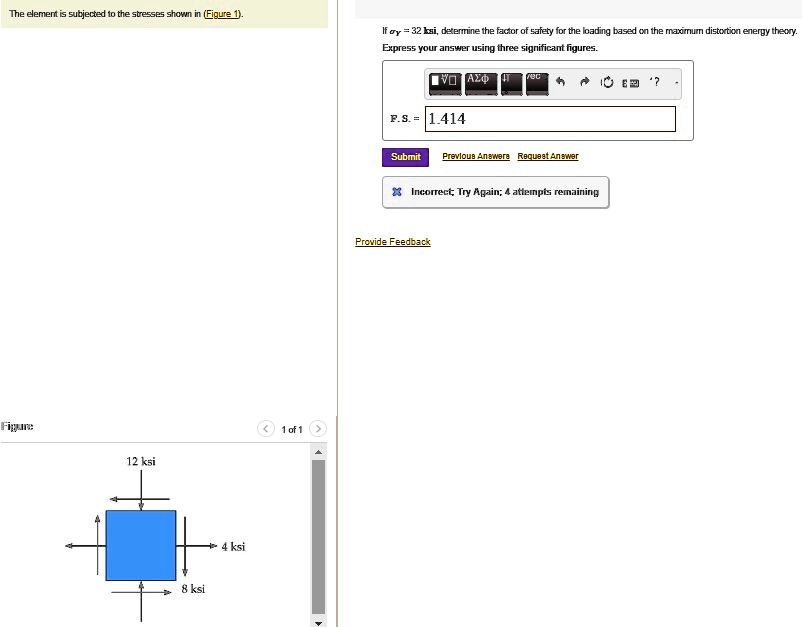The height and width of the screenshot is (627, 802).
Task: Open the toolbar overflow dropdown arrow
Action: point(675,83)
